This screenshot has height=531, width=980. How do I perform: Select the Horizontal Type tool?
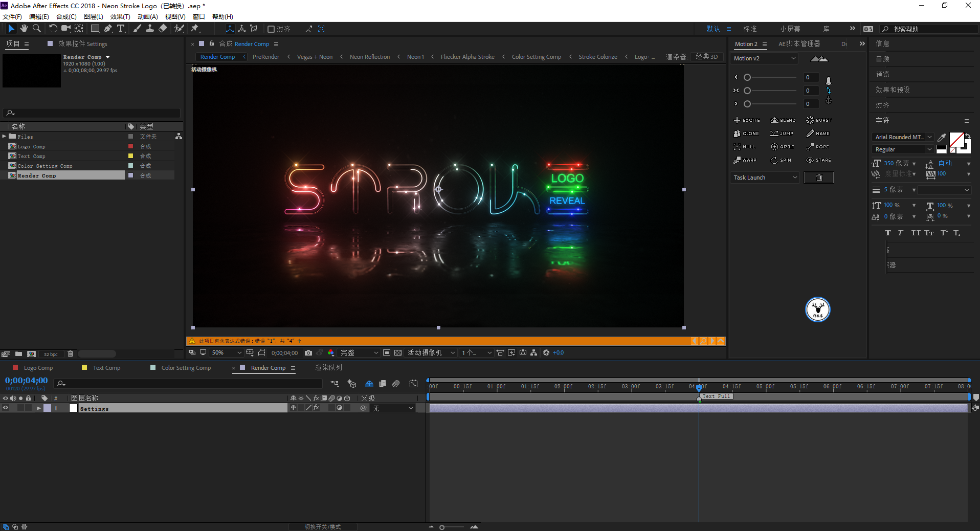click(x=121, y=29)
